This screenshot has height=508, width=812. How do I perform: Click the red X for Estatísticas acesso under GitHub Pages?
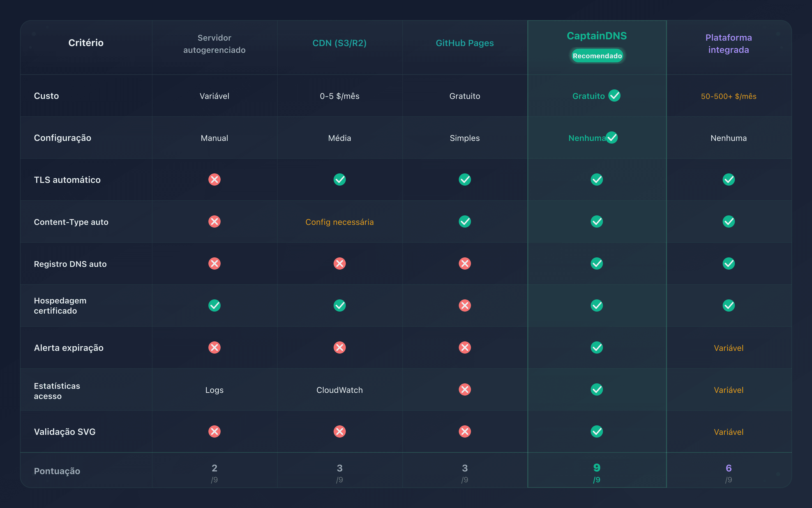465,389
